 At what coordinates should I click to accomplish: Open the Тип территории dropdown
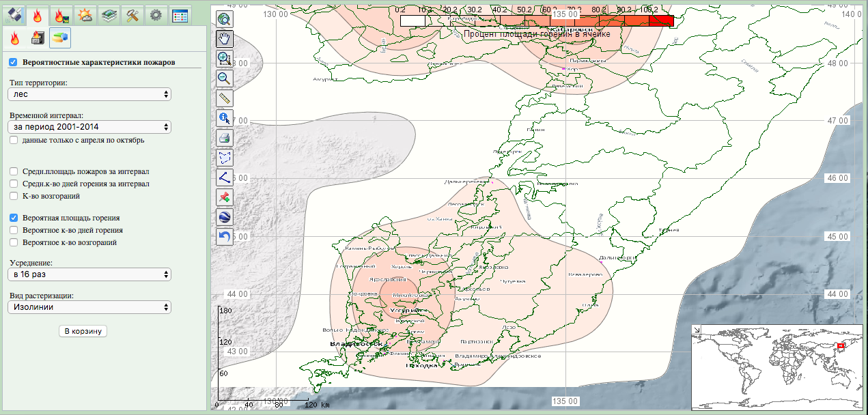[89, 95]
